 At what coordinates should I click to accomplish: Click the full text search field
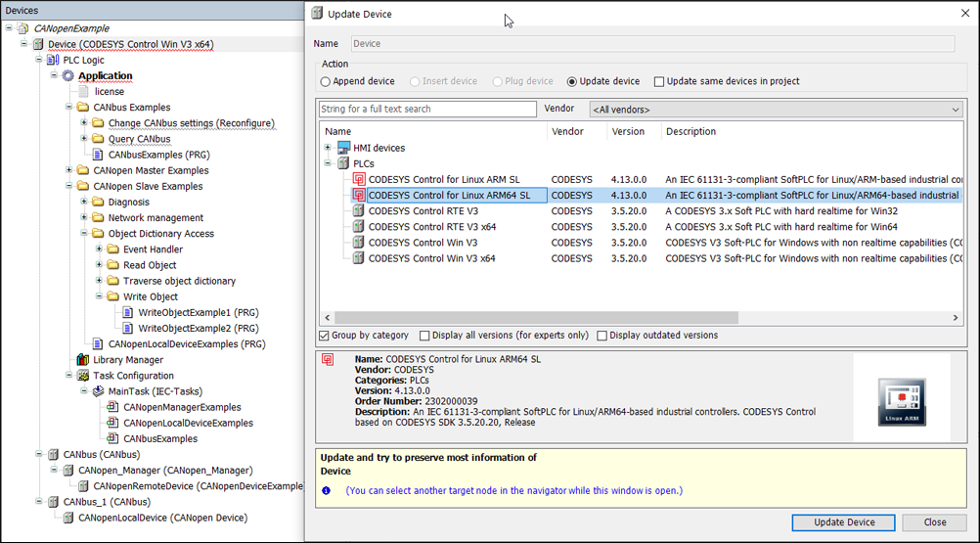pyautogui.click(x=427, y=109)
